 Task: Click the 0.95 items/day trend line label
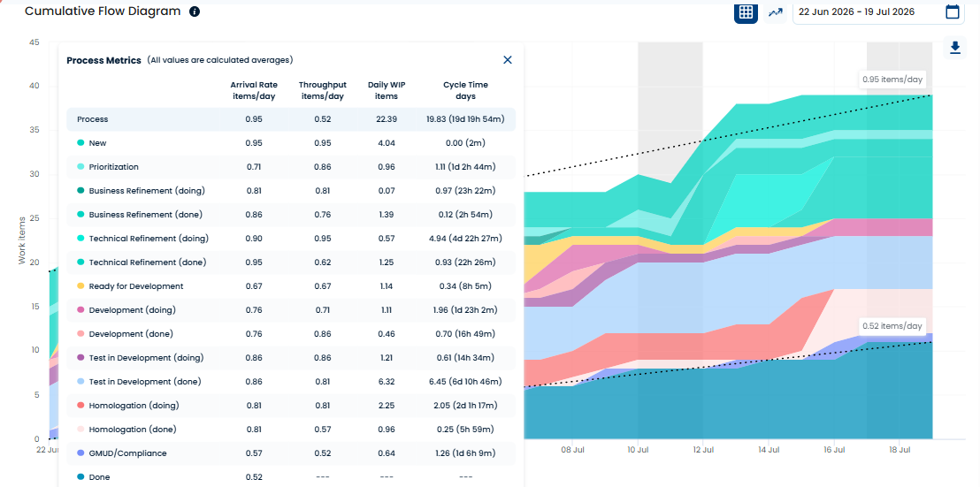coord(892,80)
